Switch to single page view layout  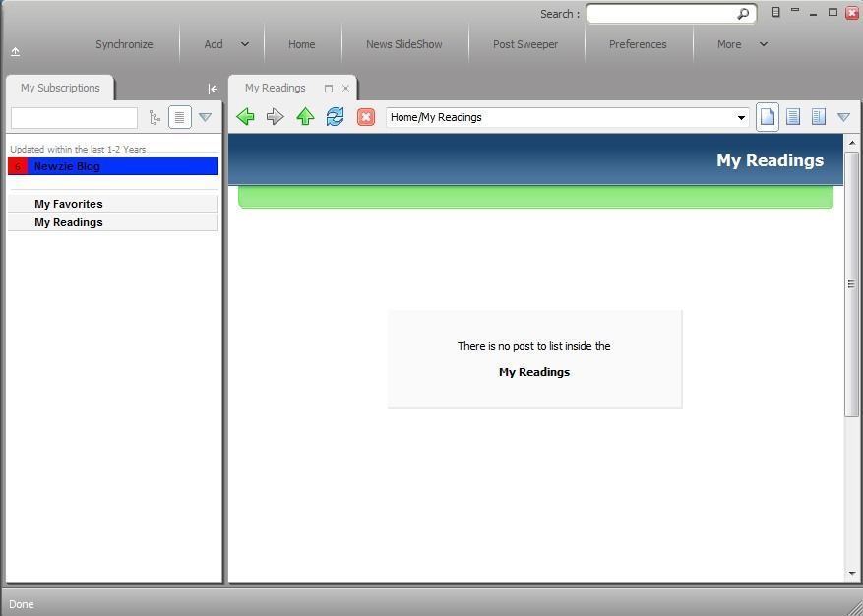767,116
